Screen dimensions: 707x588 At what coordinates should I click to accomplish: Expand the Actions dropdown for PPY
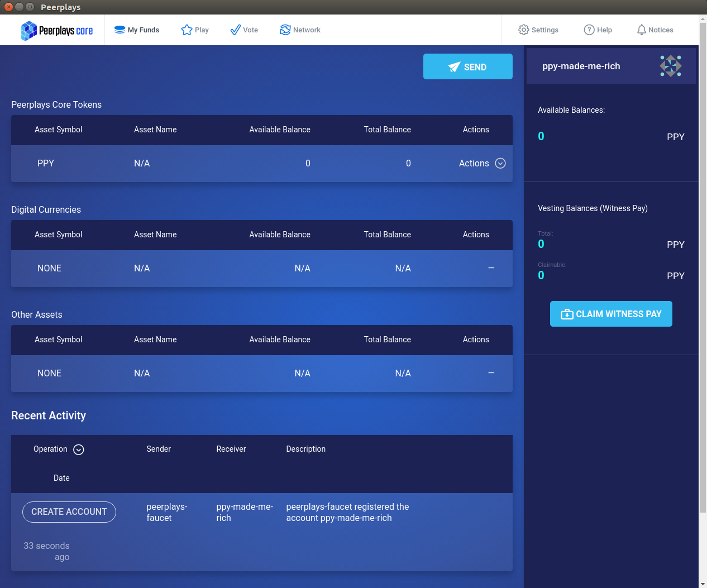[x=482, y=163]
